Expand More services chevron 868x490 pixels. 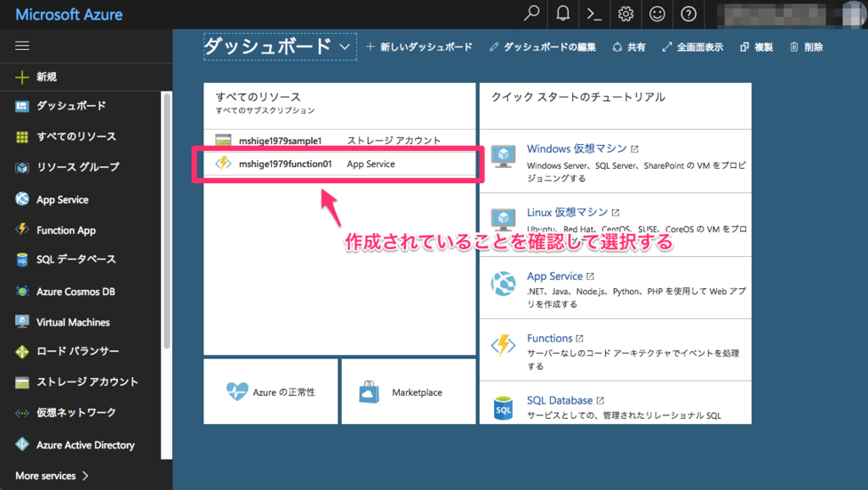(86, 476)
